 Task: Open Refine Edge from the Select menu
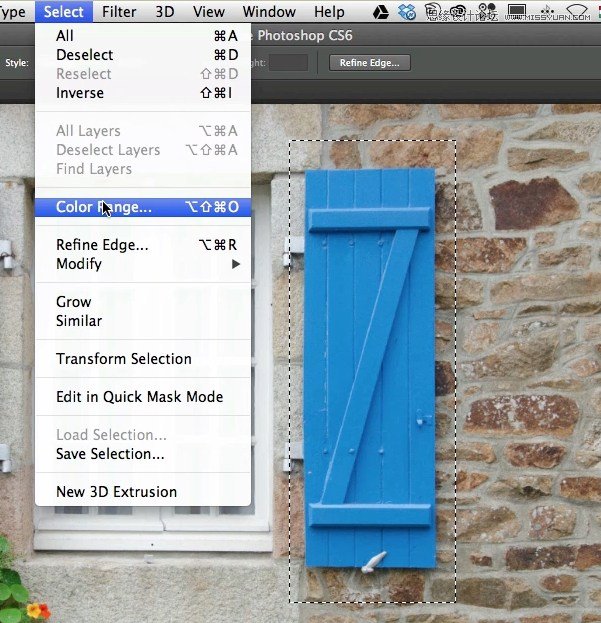tap(102, 245)
